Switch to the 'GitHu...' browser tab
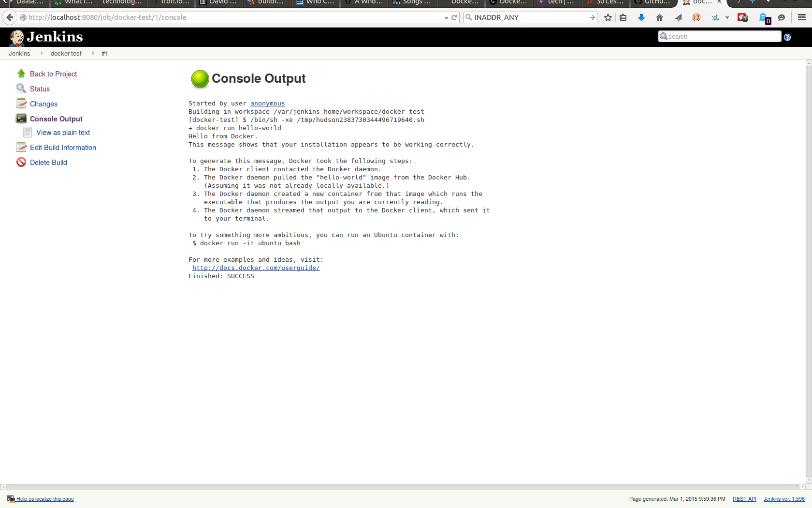 click(x=654, y=3)
